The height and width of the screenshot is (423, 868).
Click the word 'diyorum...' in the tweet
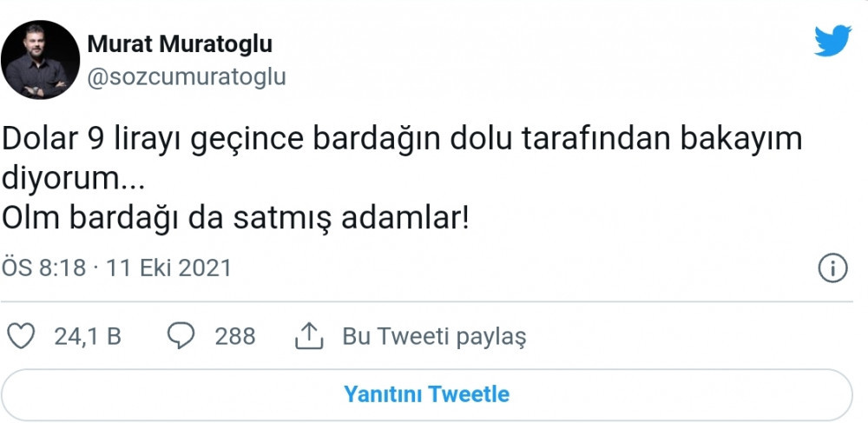click(73, 180)
